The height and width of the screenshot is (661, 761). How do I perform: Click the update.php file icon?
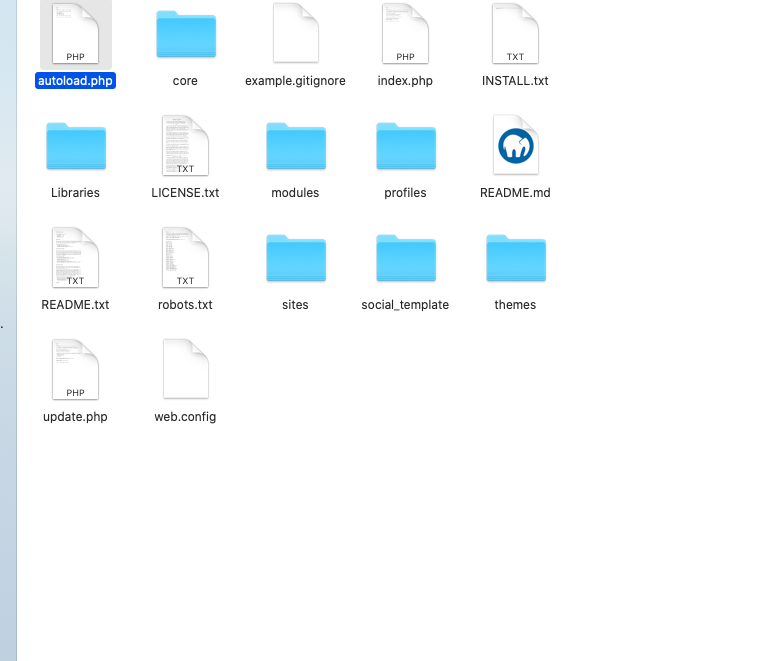coord(76,370)
